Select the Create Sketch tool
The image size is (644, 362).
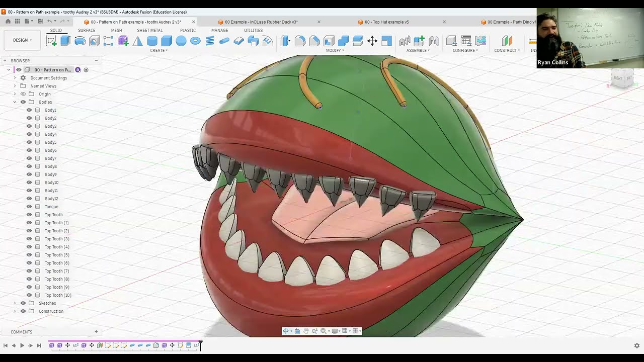click(x=51, y=41)
